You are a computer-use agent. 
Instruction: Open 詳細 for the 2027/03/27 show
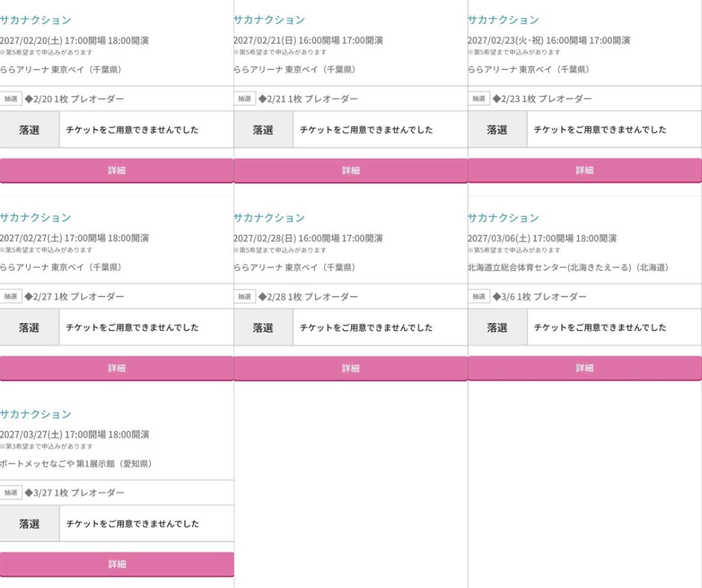pyautogui.click(x=117, y=564)
